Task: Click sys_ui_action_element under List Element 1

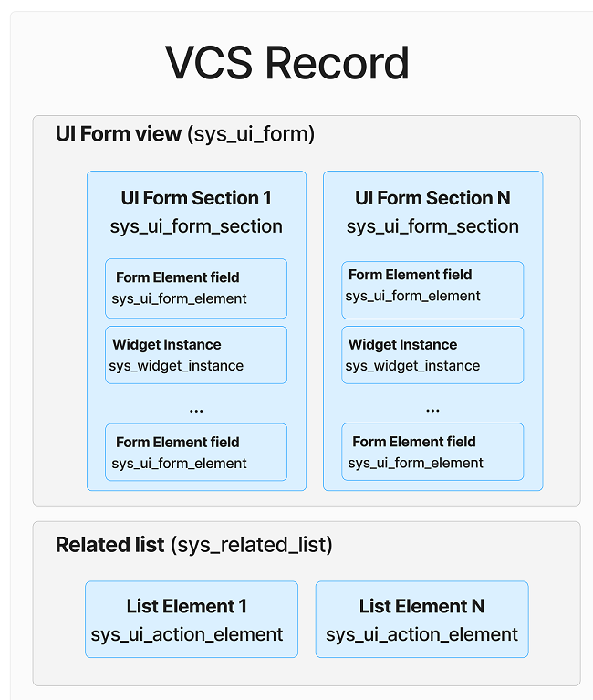Action: coord(187,634)
